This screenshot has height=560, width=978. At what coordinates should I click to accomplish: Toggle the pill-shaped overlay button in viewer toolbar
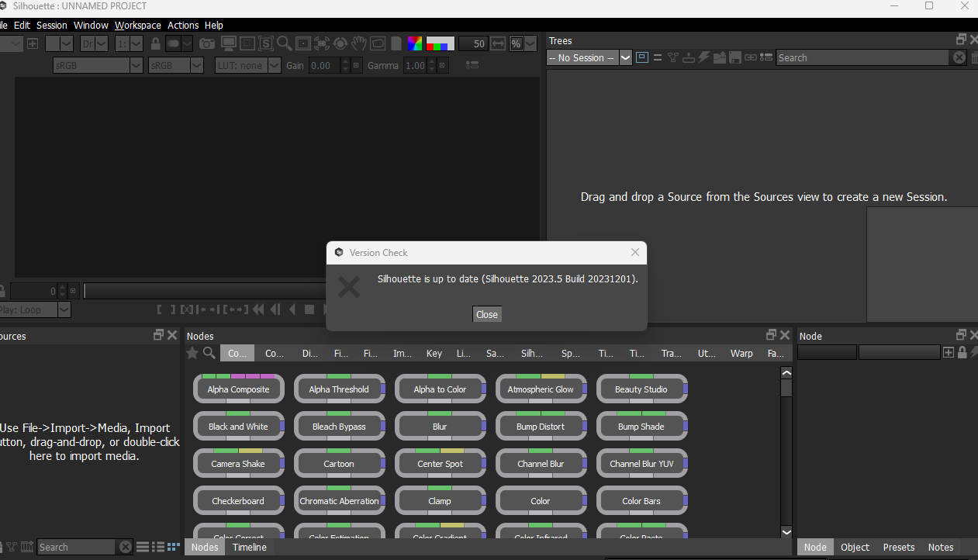[x=174, y=43]
